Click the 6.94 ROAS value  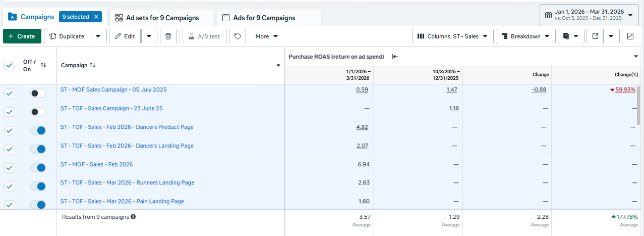[363, 164]
